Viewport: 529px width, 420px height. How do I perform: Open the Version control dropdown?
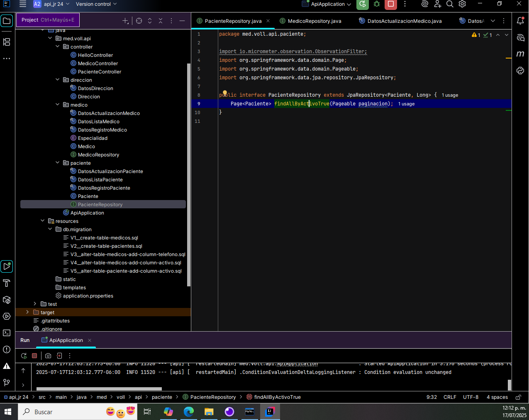click(x=96, y=4)
